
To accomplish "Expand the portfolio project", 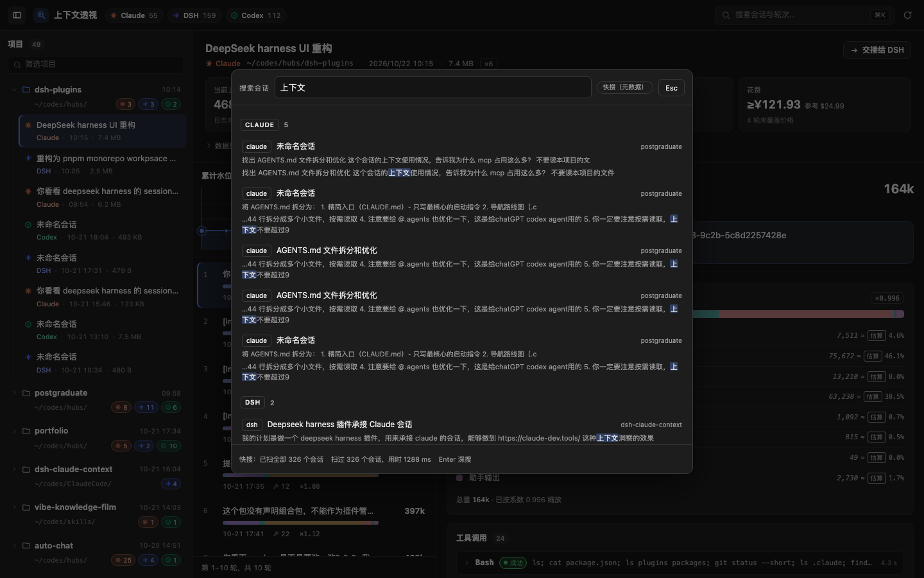I will (x=14, y=431).
